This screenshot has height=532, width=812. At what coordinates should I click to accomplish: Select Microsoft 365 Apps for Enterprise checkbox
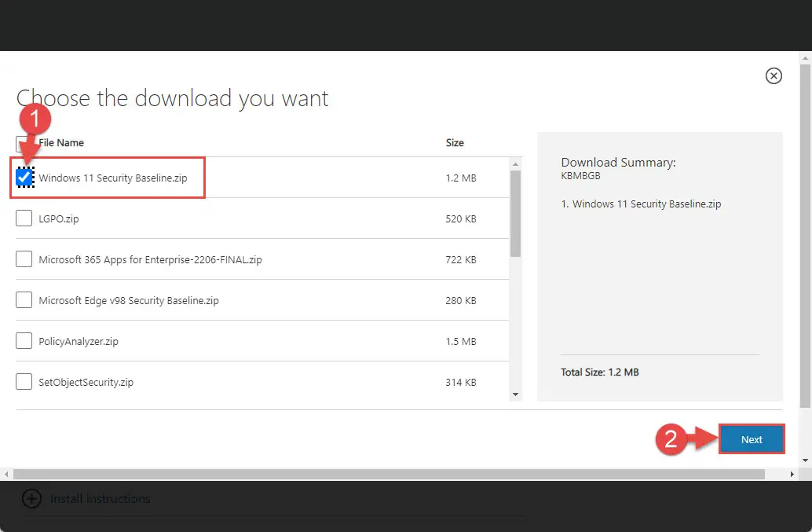(x=24, y=259)
